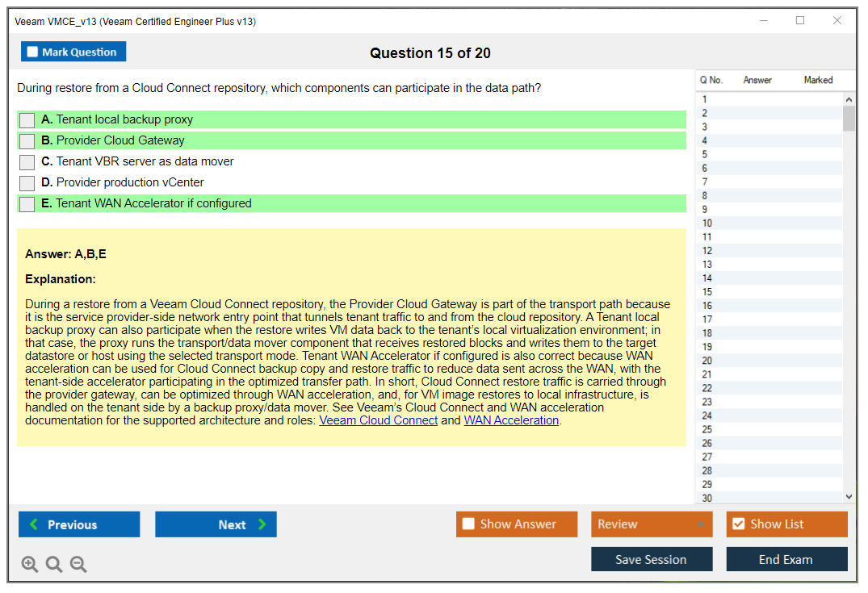This screenshot has height=593, width=868.
Task: Select row 29 in the list
Action: (x=769, y=485)
